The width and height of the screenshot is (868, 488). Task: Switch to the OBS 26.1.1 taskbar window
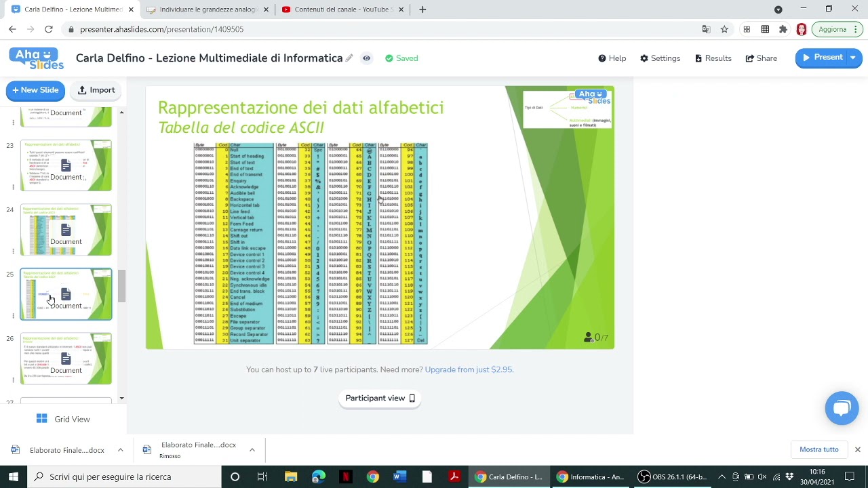tap(673, 476)
